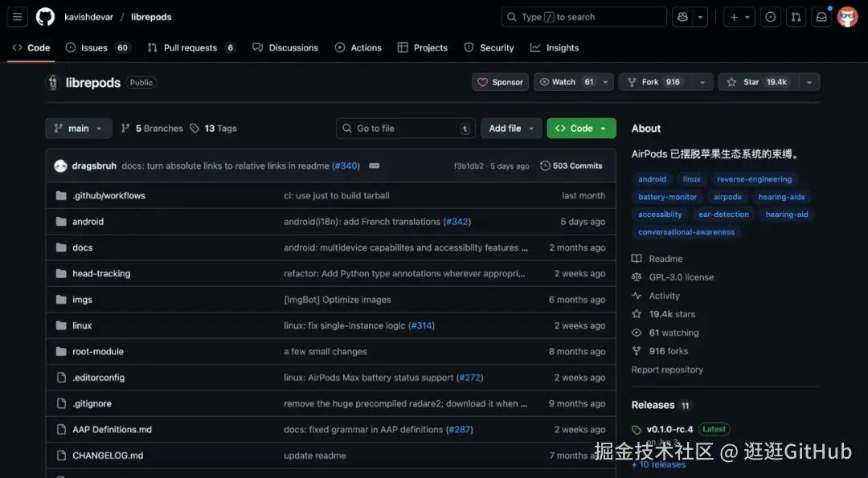868x478 pixels.
Task: Switch to the Issues tab
Action: [97, 47]
